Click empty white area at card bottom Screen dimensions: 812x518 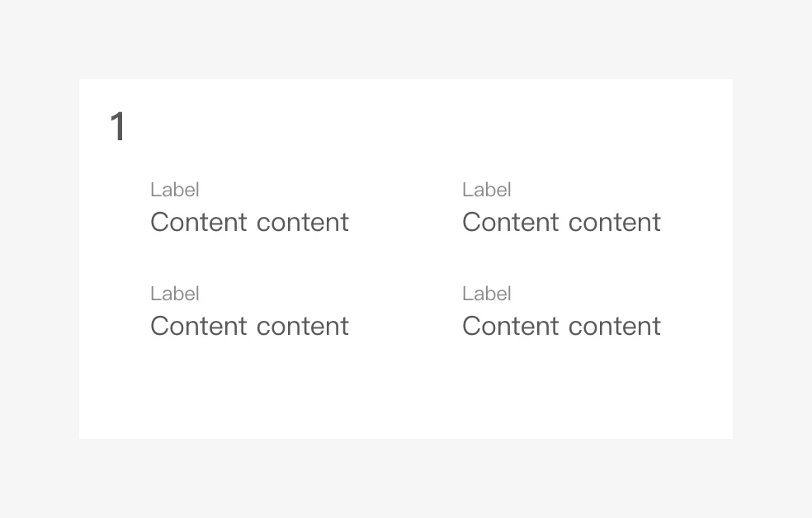(404, 396)
